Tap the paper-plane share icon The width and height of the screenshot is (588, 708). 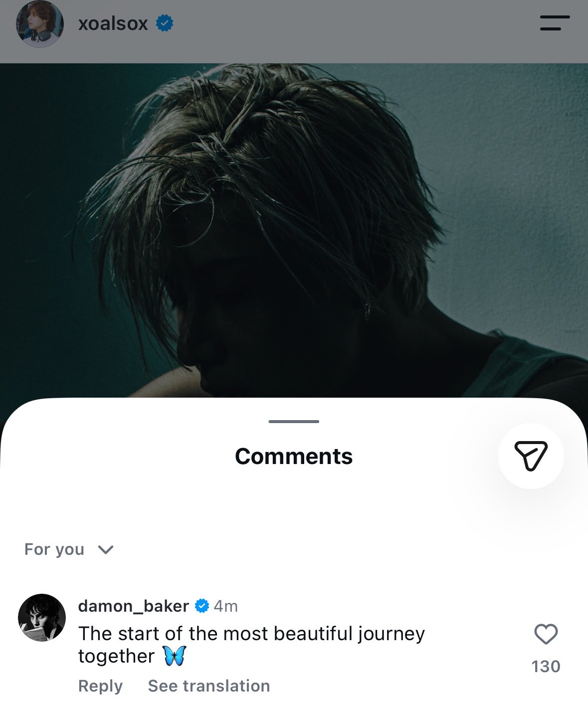coord(531,456)
